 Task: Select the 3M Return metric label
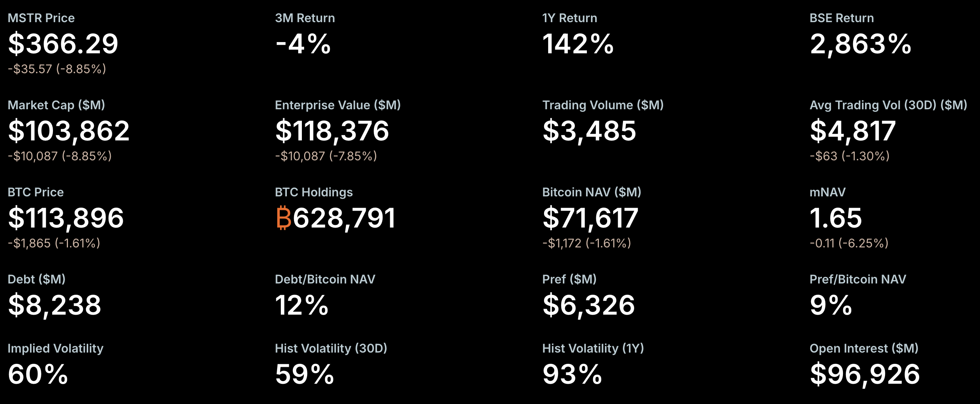point(305,18)
